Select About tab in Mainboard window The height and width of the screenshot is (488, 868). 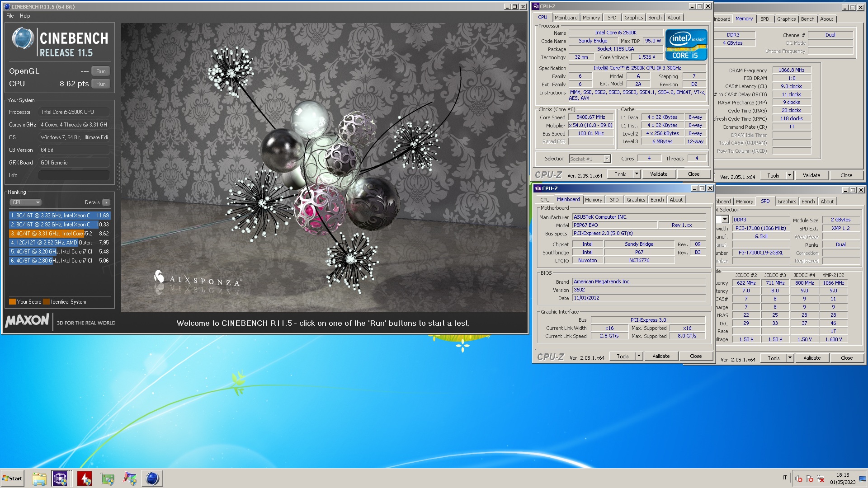click(676, 200)
